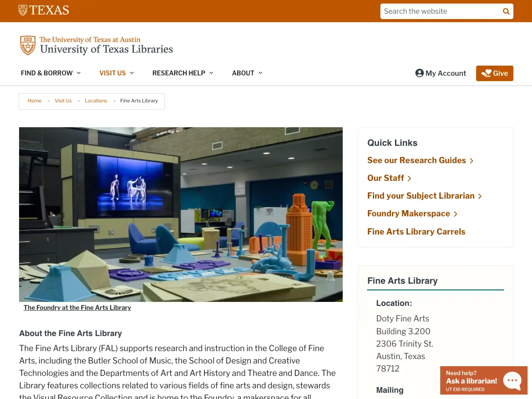Click the arrow after Find your Subject Librarian
The image size is (532, 399).
pyautogui.click(x=480, y=196)
